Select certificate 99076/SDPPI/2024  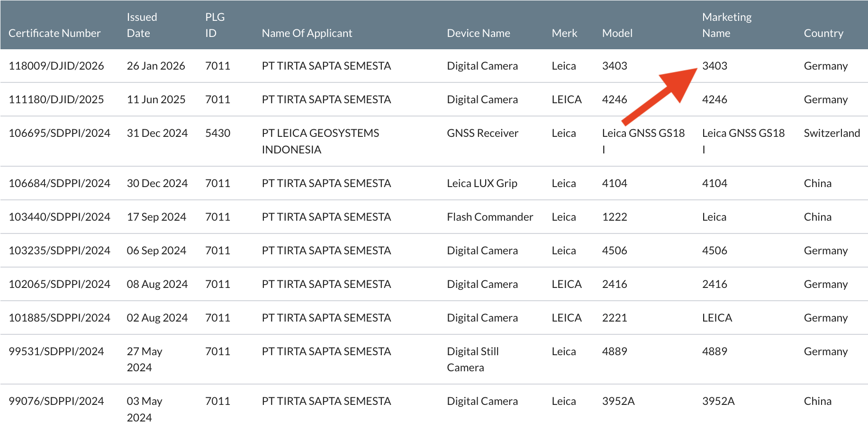click(x=56, y=401)
